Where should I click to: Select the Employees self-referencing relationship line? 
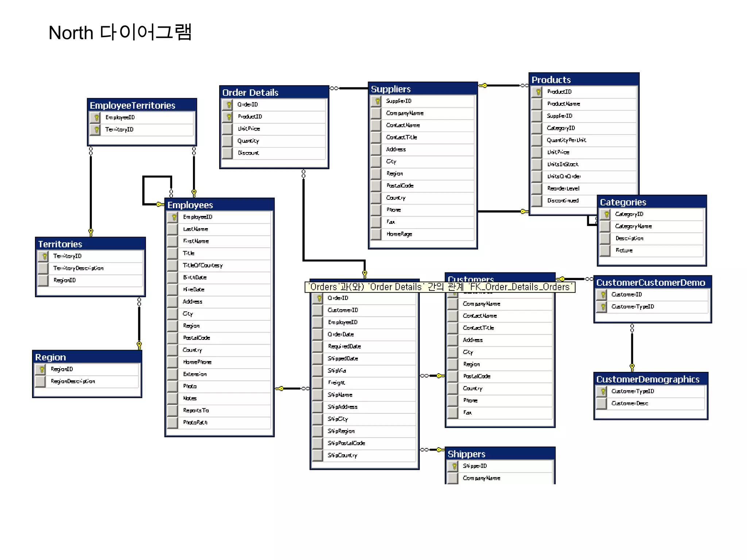[x=144, y=190]
